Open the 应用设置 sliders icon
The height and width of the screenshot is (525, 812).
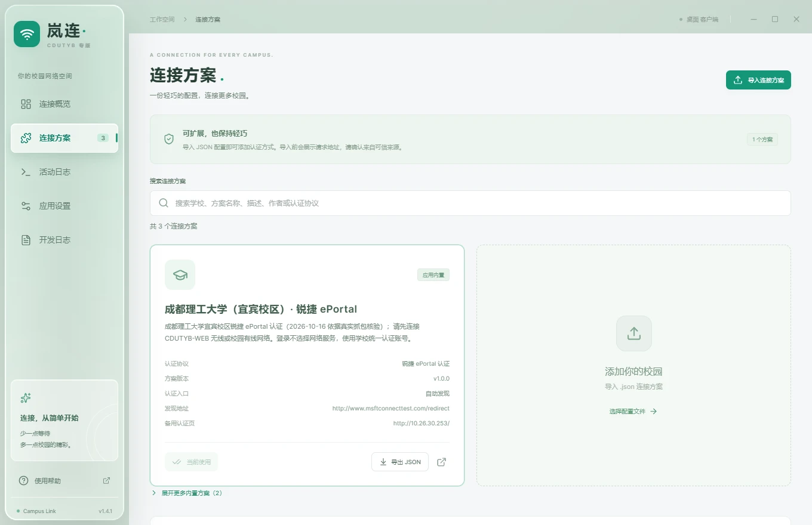pos(26,206)
